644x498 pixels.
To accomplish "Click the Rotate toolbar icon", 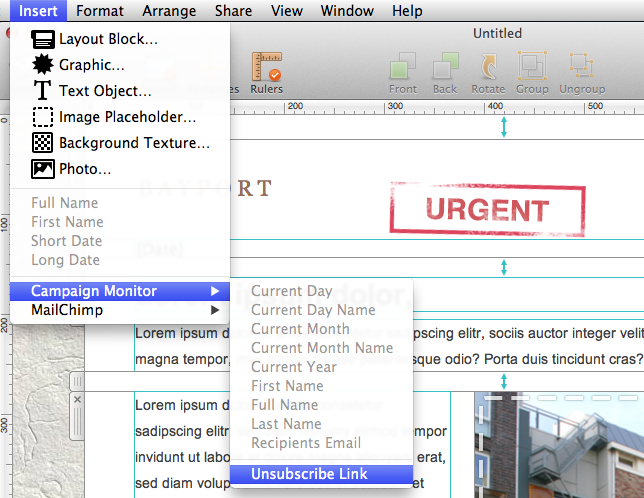I will (x=488, y=73).
